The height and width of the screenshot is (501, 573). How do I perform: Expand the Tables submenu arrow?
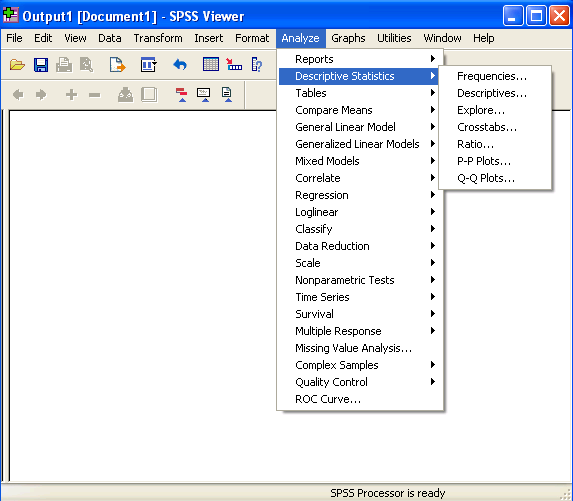pyautogui.click(x=433, y=93)
